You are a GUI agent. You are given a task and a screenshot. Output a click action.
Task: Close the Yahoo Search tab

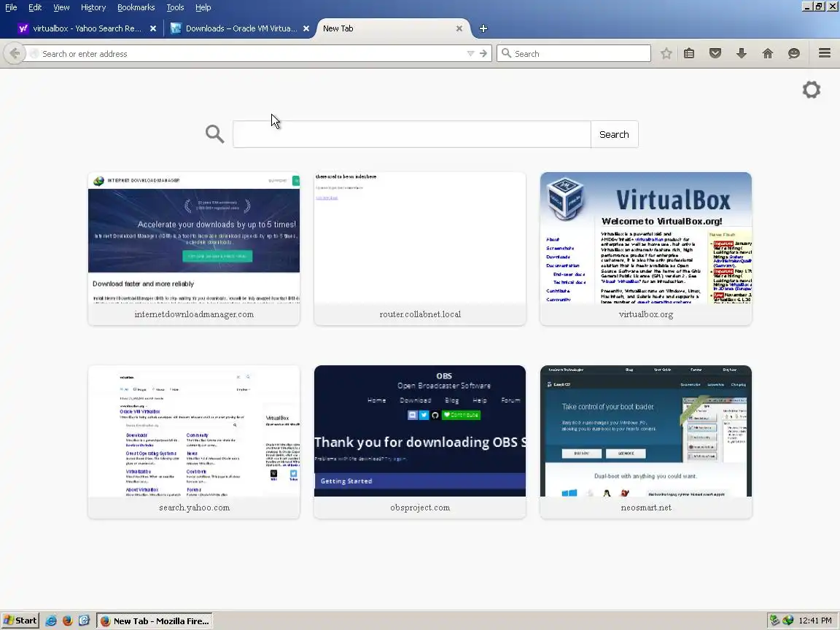coord(153,28)
